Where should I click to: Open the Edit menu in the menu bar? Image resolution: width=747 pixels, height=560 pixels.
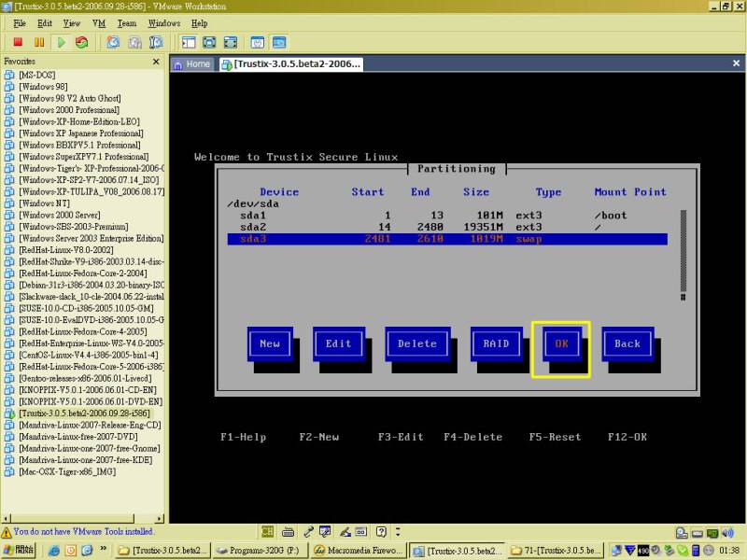click(x=45, y=23)
